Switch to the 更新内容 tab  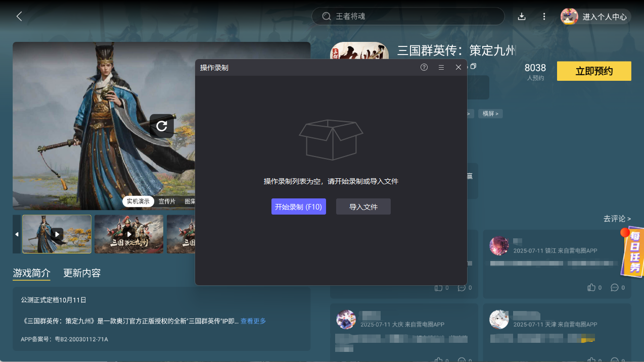click(82, 273)
